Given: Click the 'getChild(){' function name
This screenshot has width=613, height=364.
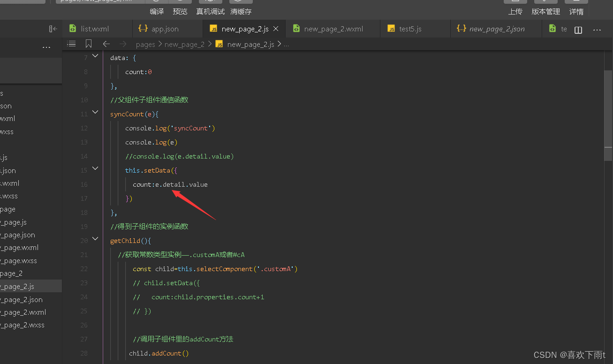Looking at the screenshot, I should coord(131,241).
